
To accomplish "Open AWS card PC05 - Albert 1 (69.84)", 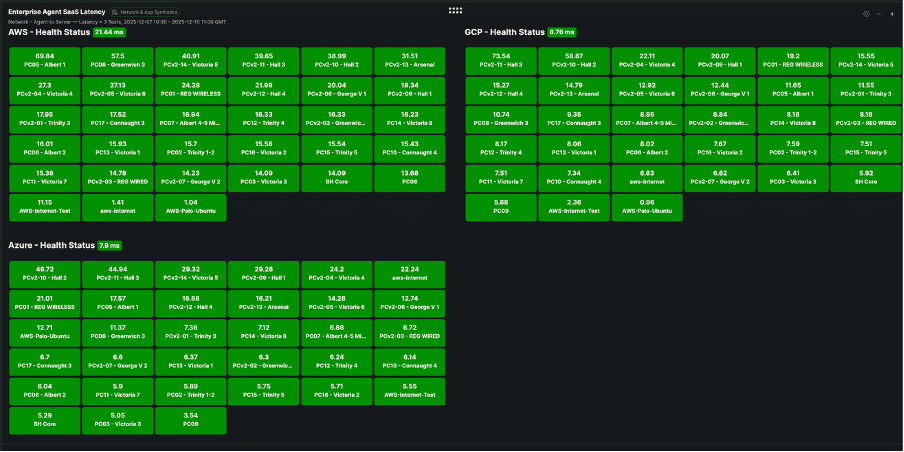I will pyautogui.click(x=45, y=61).
